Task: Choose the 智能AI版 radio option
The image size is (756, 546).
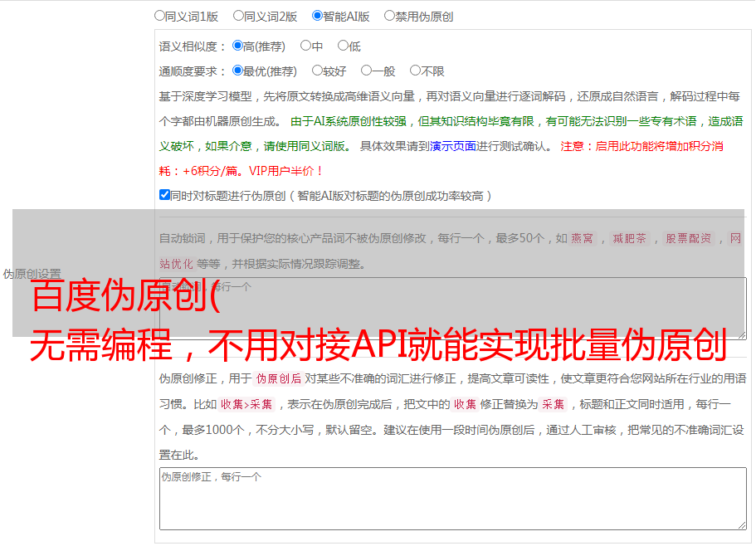Action: [317, 16]
